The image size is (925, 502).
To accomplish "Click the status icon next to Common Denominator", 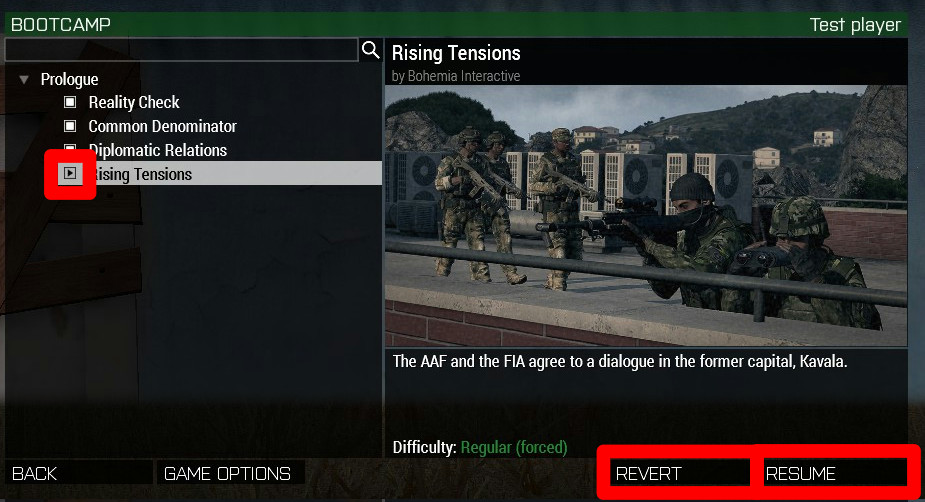I will point(70,126).
